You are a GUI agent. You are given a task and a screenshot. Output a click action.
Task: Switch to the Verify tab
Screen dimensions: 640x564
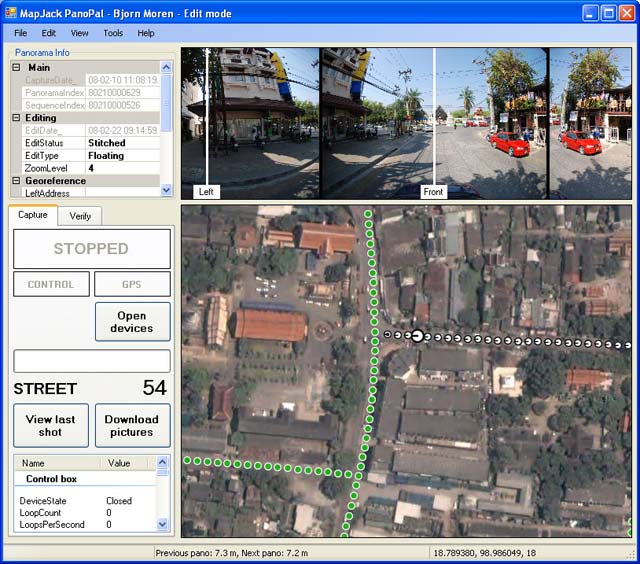pyautogui.click(x=80, y=216)
